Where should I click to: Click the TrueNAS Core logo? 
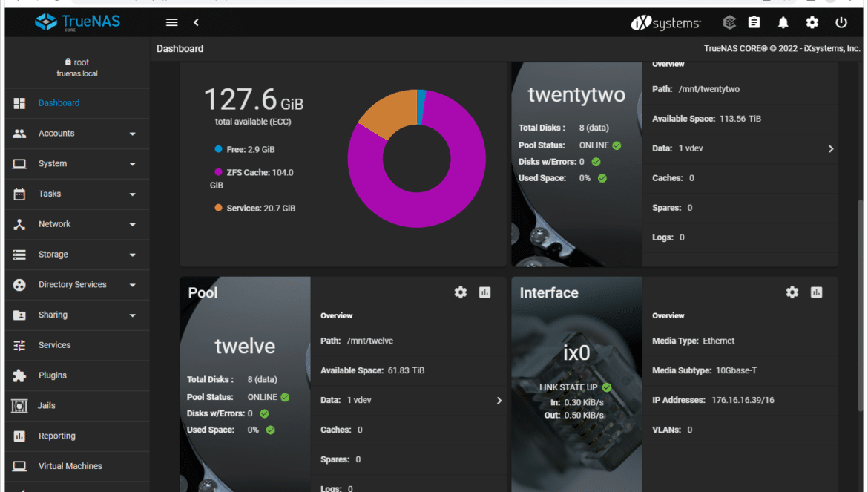pos(77,22)
